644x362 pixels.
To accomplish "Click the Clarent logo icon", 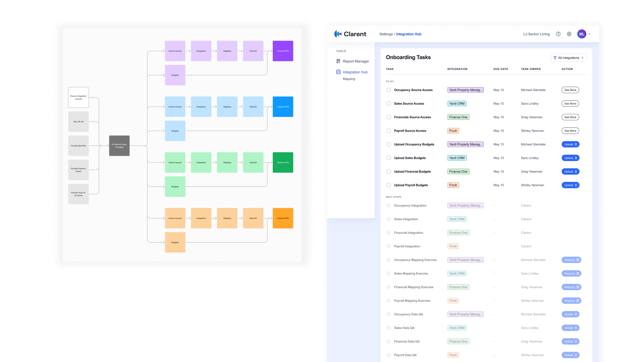I will (x=338, y=34).
